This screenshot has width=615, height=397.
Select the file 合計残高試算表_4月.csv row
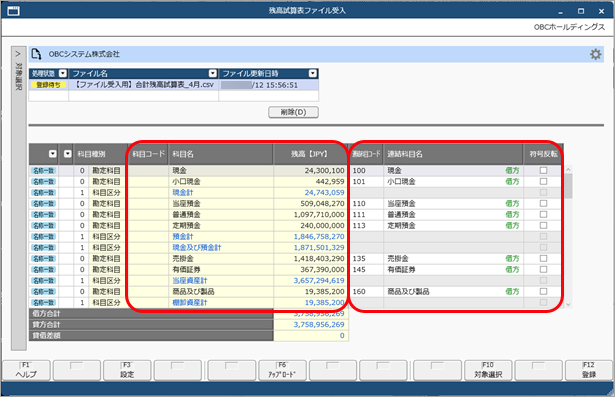pyautogui.click(x=173, y=85)
